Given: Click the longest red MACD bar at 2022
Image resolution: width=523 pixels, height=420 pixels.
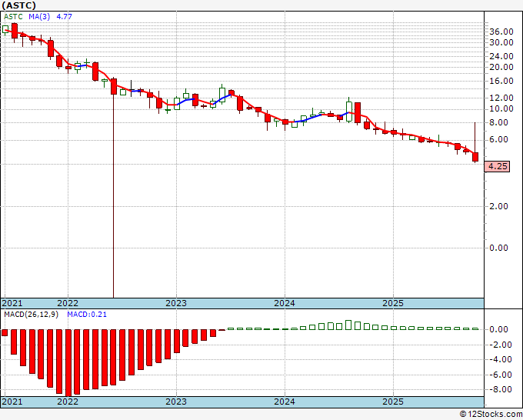Looking at the screenshot, I should 68,363.
